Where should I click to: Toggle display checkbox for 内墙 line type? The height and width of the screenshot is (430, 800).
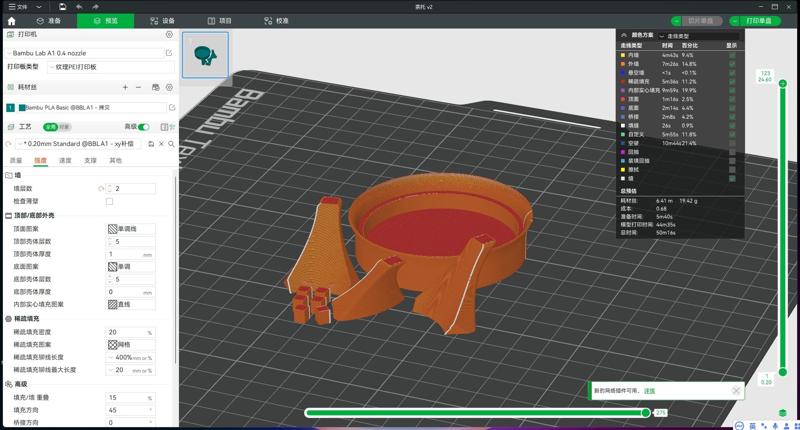tap(732, 55)
